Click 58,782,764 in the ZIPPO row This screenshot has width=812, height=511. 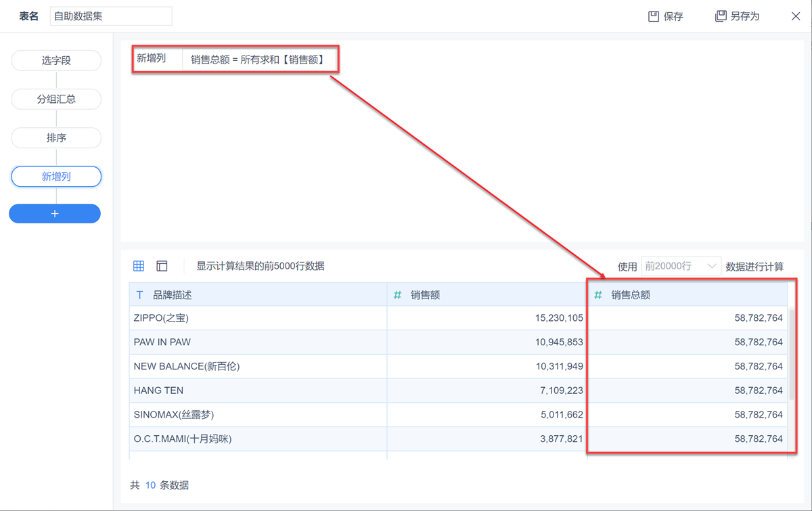pyautogui.click(x=759, y=318)
